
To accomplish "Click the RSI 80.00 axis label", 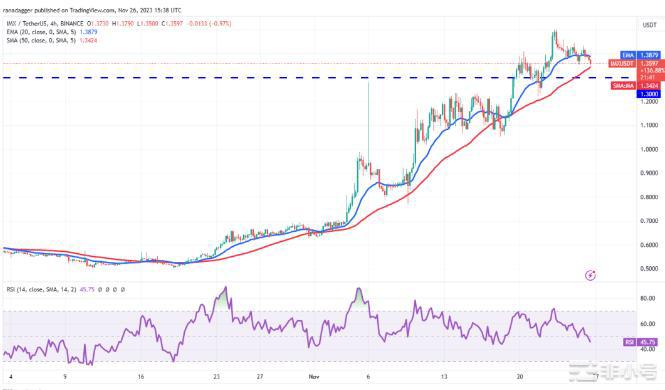I will 647,298.
